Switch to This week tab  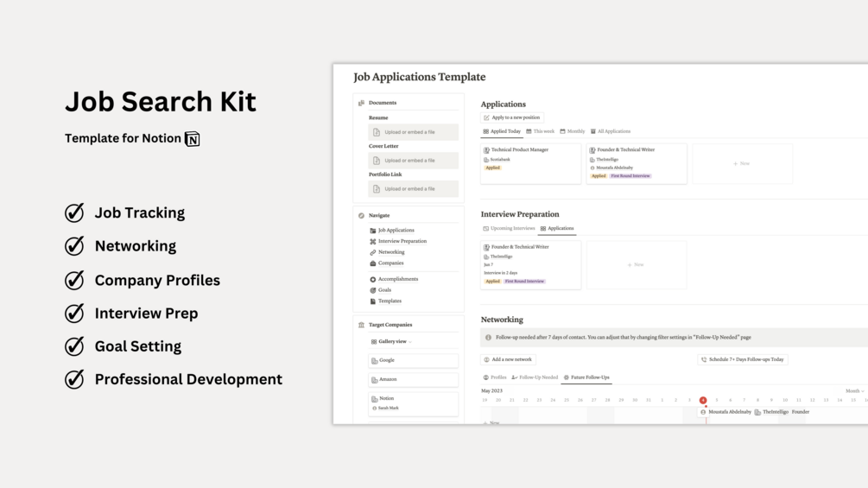[540, 131]
